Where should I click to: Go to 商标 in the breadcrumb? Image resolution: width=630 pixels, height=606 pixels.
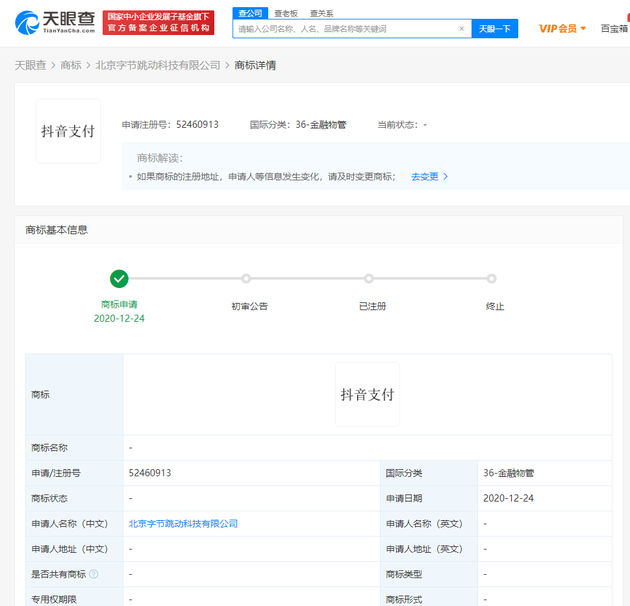(71, 65)
